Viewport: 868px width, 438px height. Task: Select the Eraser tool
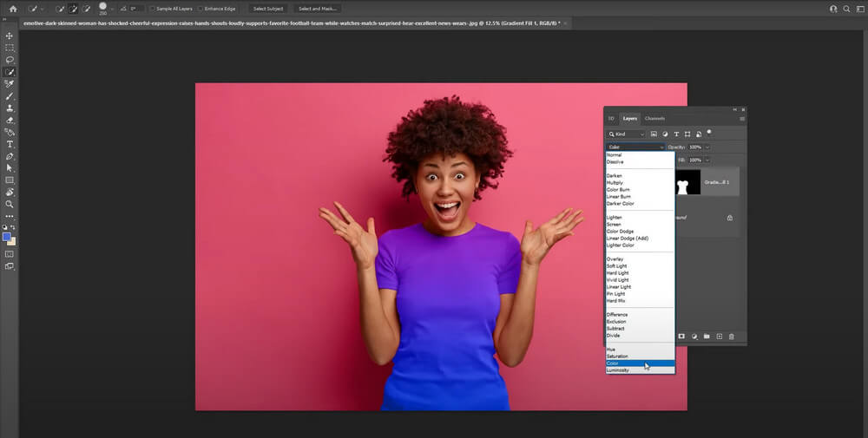pyautogui.click(x=10, y=120)
